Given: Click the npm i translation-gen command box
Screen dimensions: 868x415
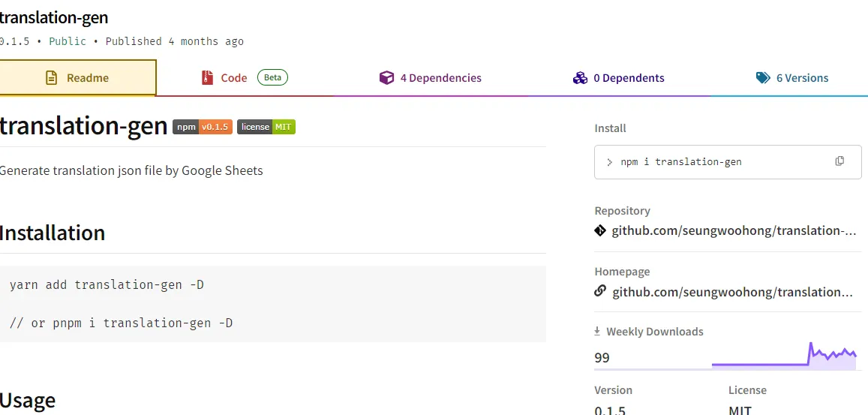Looking at the screenshot, I should 728,162.
